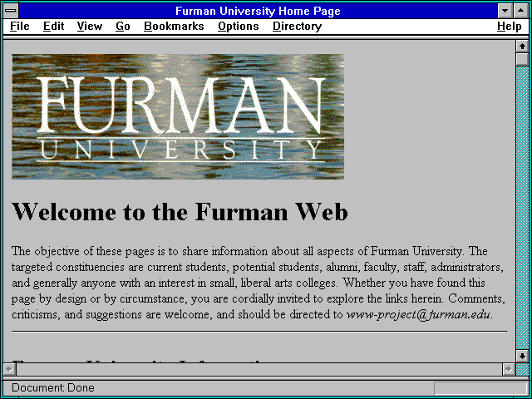Image resolution: width=532 pixels, height=399 pixels.
Task: Open the View menu
Action: (90, 27)
